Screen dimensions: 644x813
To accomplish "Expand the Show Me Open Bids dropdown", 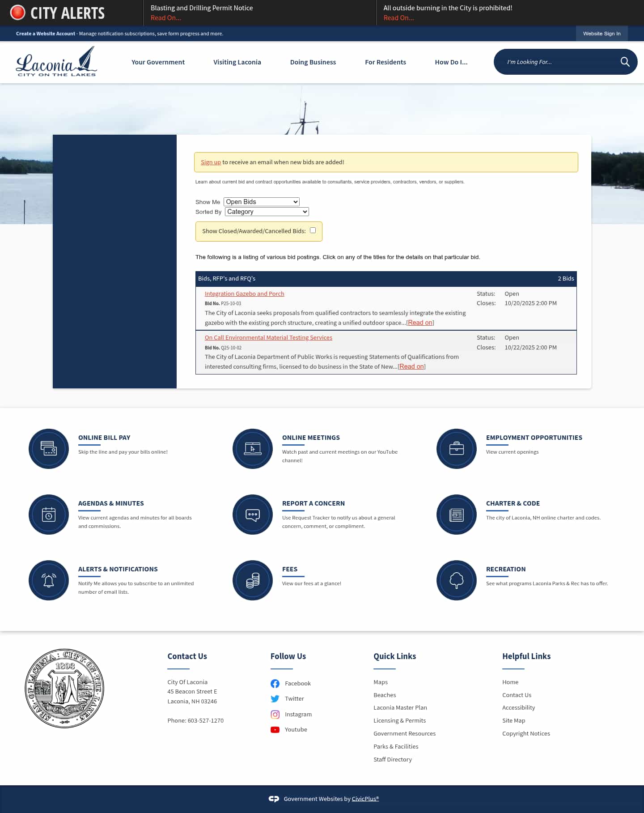I will point(262,202).
